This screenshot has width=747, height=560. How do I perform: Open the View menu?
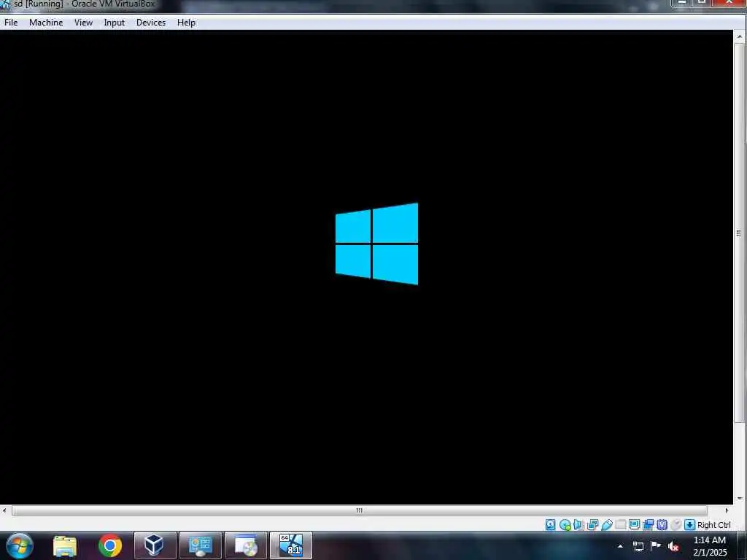[83, 23]
